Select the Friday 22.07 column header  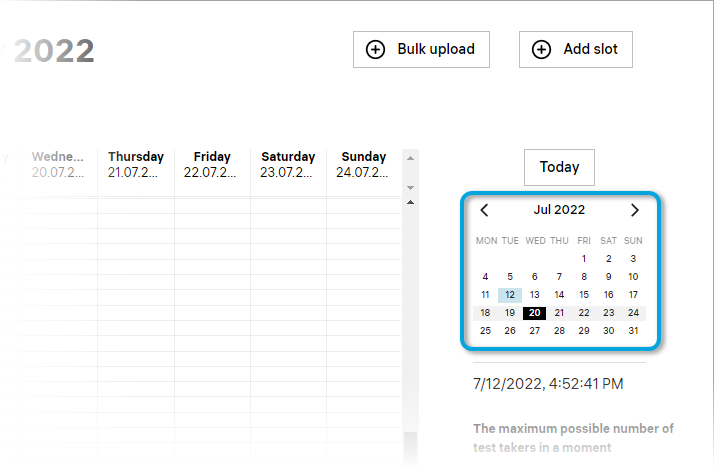pyautogui.click(x=212, y=164)
